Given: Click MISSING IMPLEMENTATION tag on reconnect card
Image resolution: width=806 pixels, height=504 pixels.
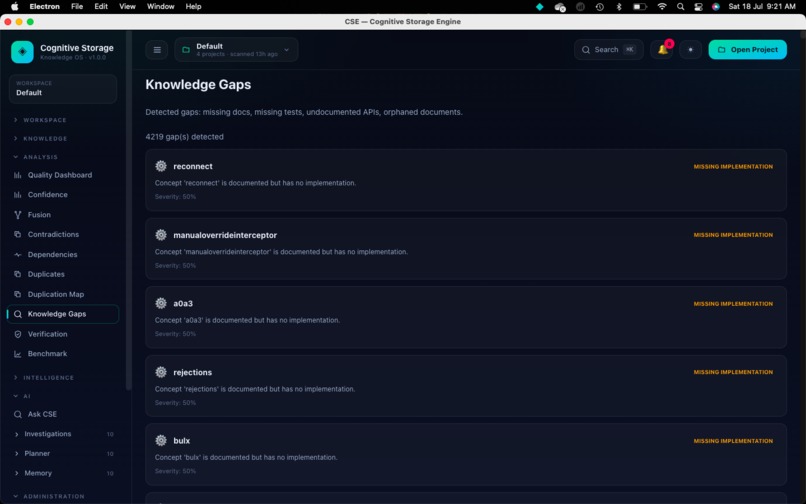Looking at the screenshot, I should [x=733, y=167].
